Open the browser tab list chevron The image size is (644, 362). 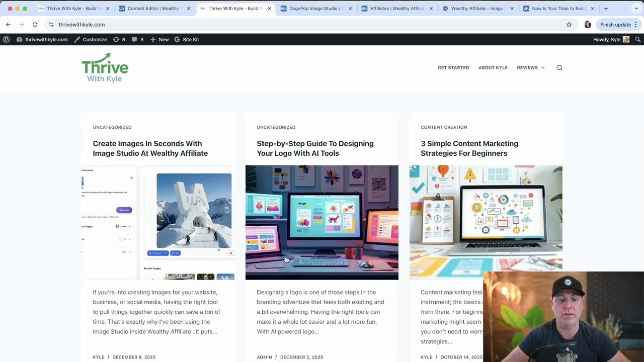(x=636, y=9)
